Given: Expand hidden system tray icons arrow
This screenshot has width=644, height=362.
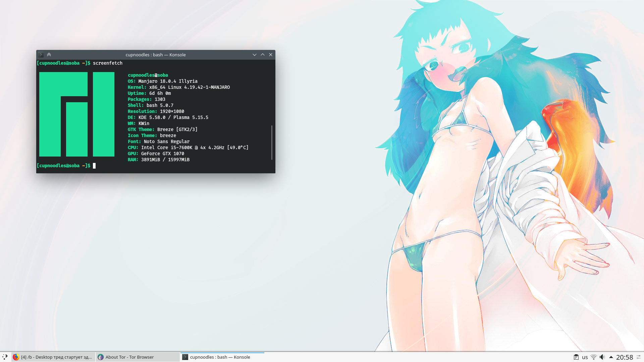Looking at the screenshot, I should click(611, 357).
